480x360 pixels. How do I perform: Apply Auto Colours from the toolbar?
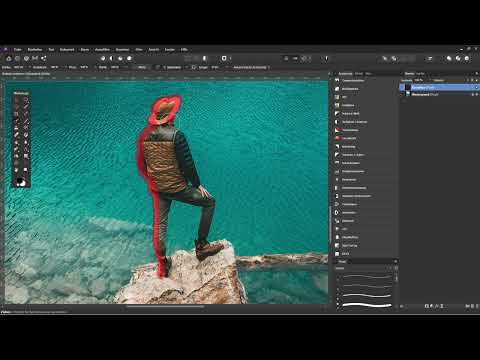click(x=120, y=58)
